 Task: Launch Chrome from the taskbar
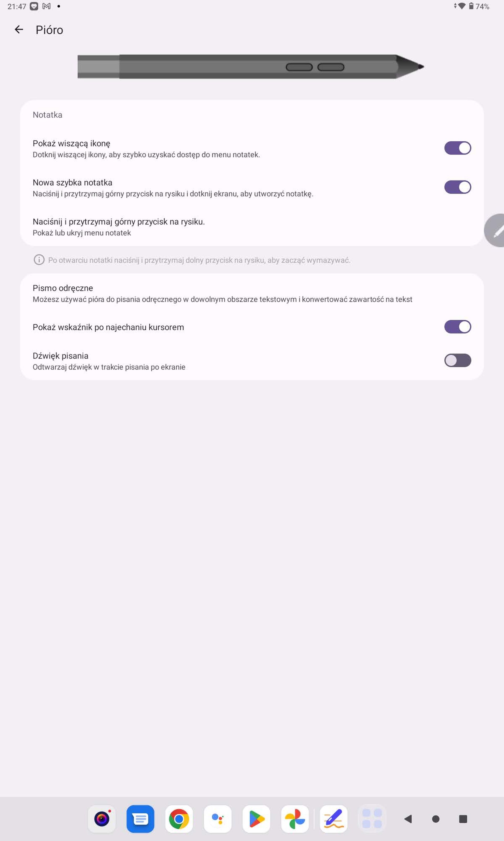[x=179, y=819]
